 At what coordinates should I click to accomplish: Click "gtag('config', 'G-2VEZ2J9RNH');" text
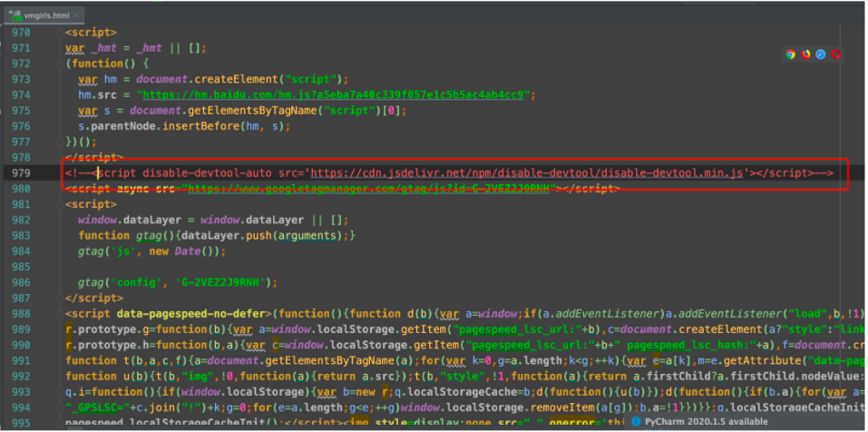(x=177, y=282)
